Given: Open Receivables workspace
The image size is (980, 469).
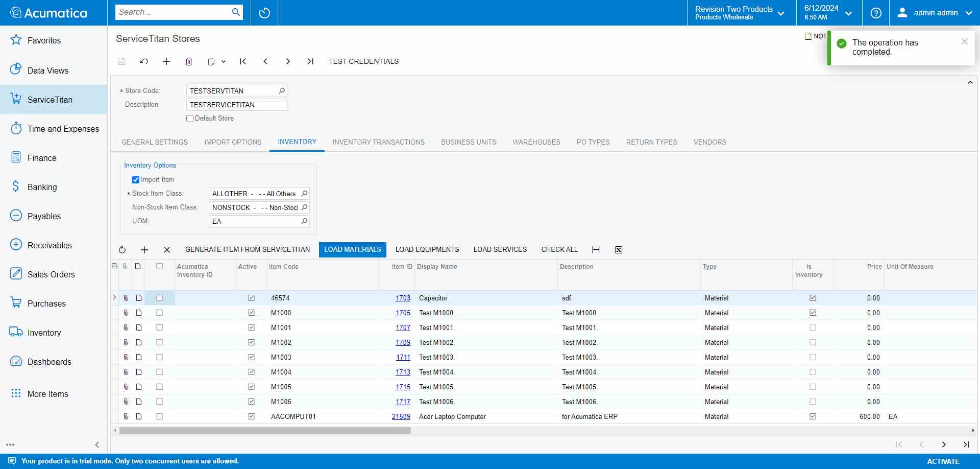Looking at the screenshot, I should [54, 245].
